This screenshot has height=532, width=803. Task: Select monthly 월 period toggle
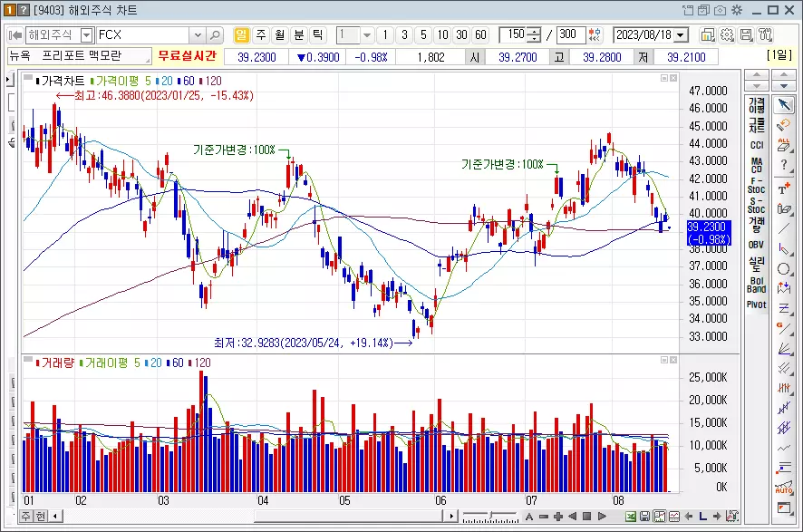[x=280, y=34]
